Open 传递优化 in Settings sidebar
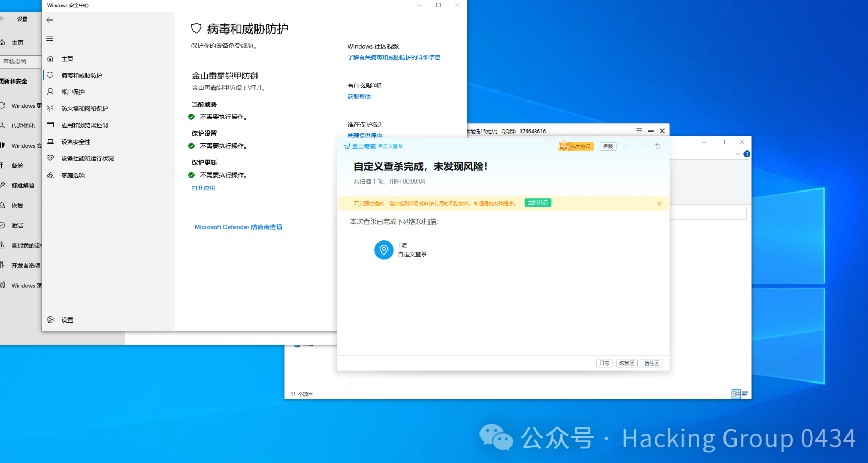 coord(23,126)
